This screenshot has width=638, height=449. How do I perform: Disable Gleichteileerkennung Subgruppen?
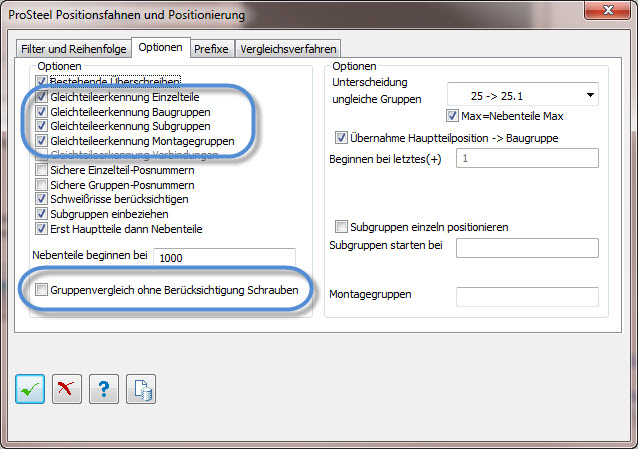tap(41, 126)
